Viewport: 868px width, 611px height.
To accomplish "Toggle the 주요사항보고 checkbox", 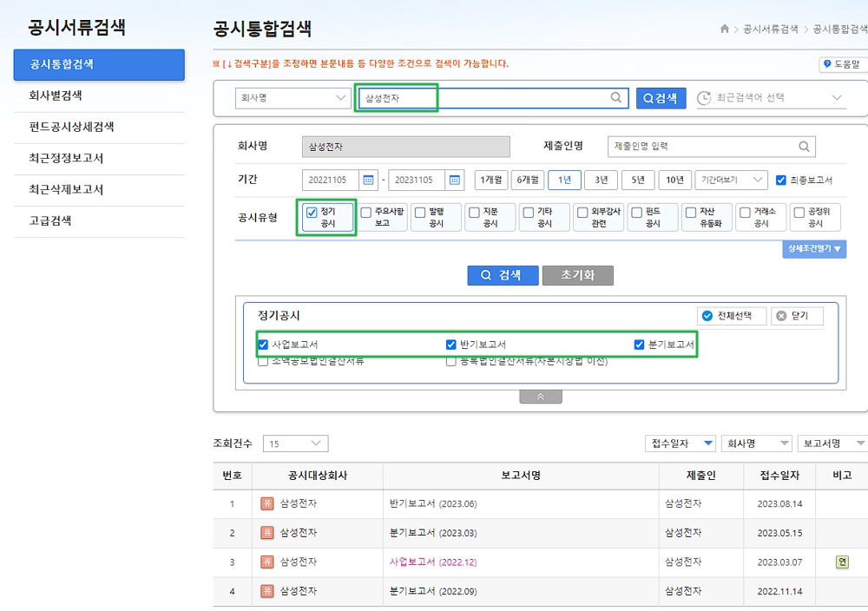I will (366, 212).
